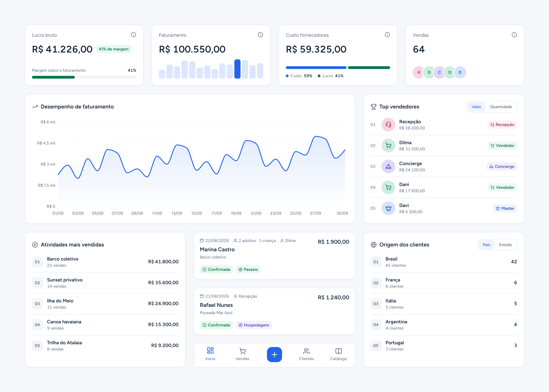
Task: Click the Margem sobre o faturamento progress bar
Action: [x=84, y=77]
